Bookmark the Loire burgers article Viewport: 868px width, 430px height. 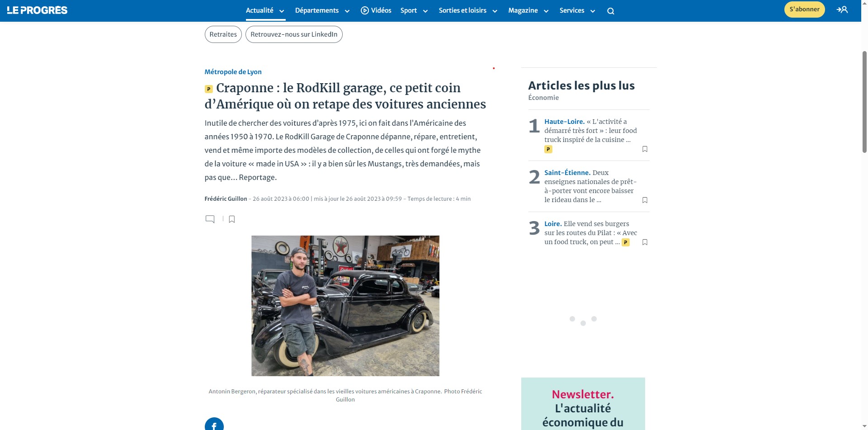coord(645,242)
